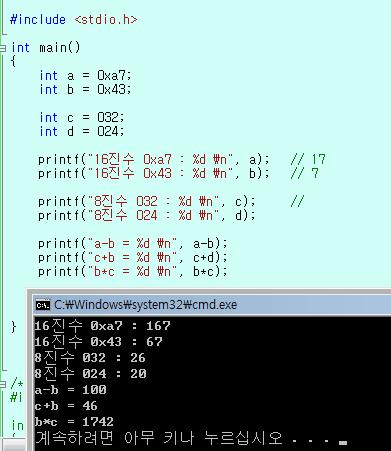Click the declaration int d = 024;
This screenshot has width=391, height=451.
82,132
